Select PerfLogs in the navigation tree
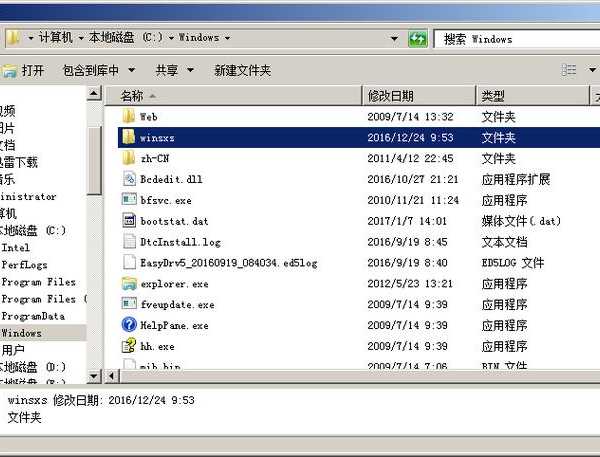Screen dimensions: 600x457 [24, 264]
